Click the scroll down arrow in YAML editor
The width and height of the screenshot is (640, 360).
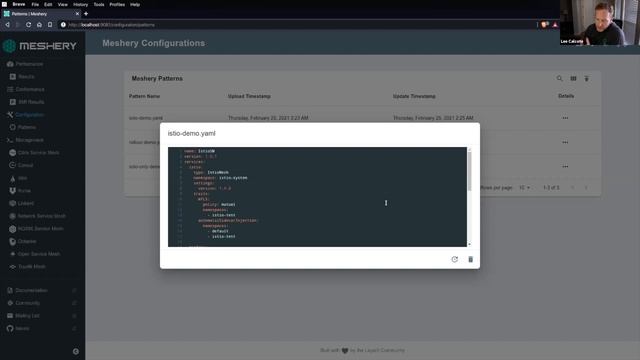coord(469,244)
